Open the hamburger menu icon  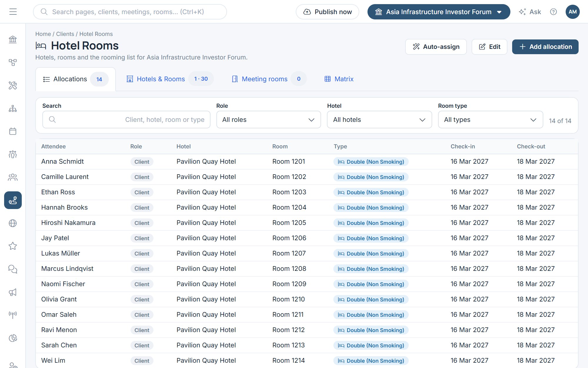(x=13, y=12)
